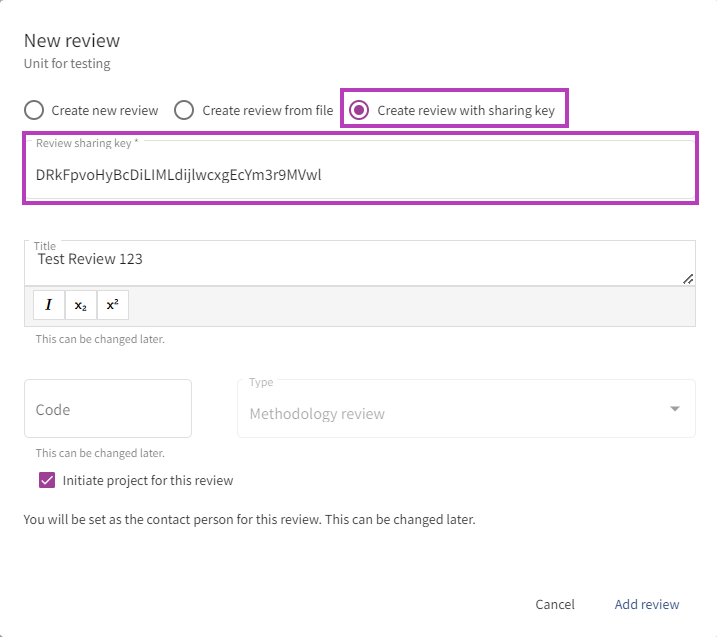Uncheck the Initiate project checkbox
This screenshot has height=637, width=717.
click(x=47, y=481)
